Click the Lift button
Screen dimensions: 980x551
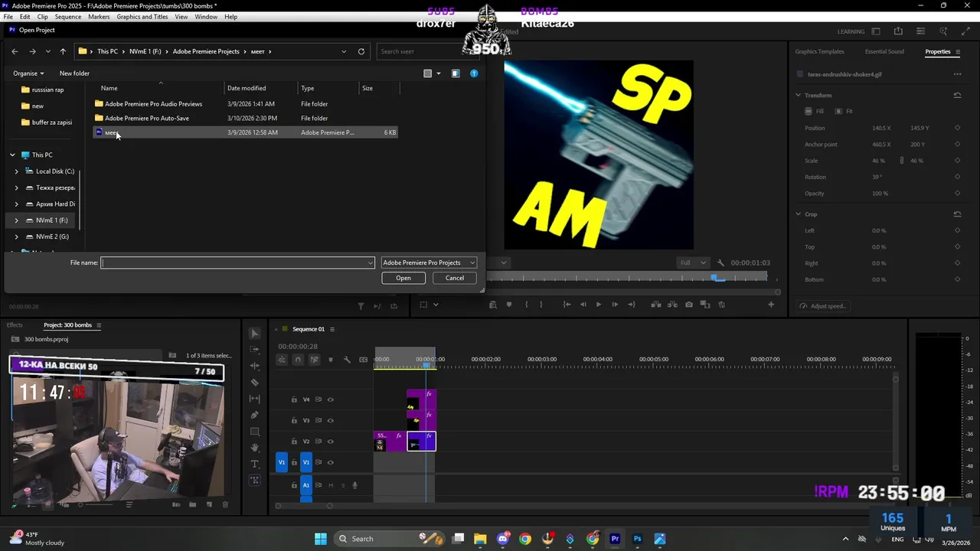point(656,305)
